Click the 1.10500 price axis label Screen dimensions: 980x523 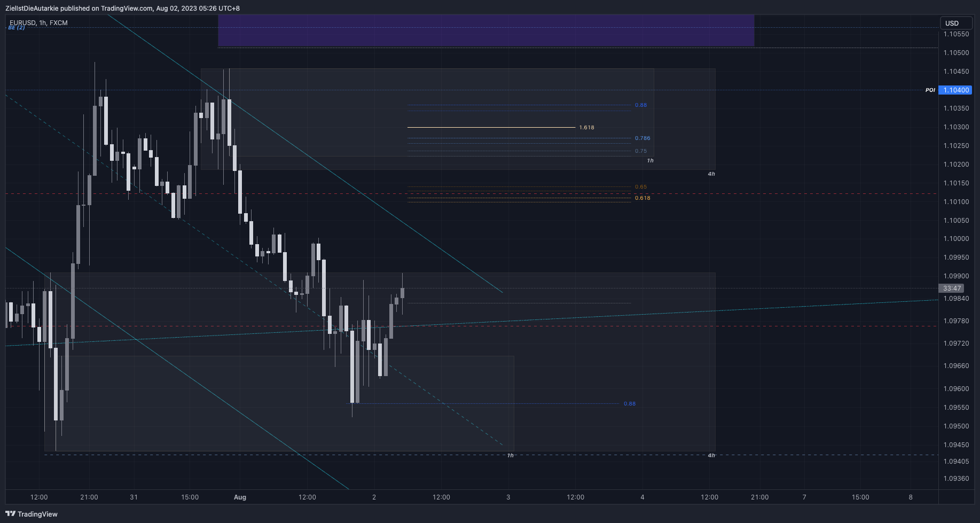(x=956, y=53)
